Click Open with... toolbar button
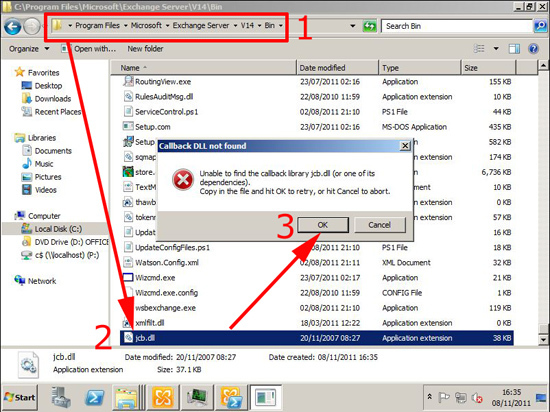The width and height of the screenshot is (550, 412). point(88,49)
